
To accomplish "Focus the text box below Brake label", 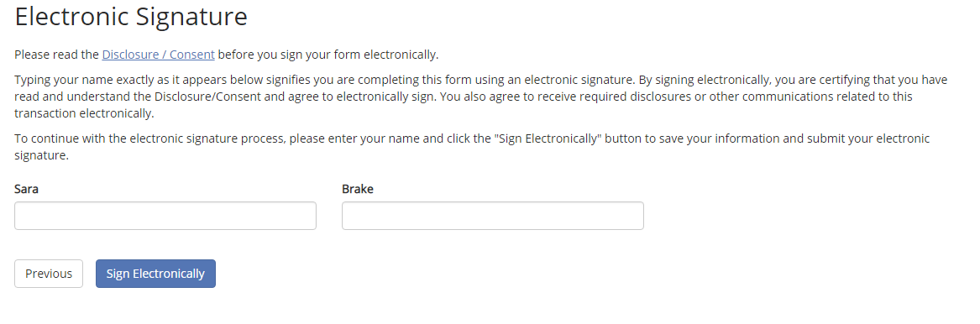I will (x=492, y=216).
